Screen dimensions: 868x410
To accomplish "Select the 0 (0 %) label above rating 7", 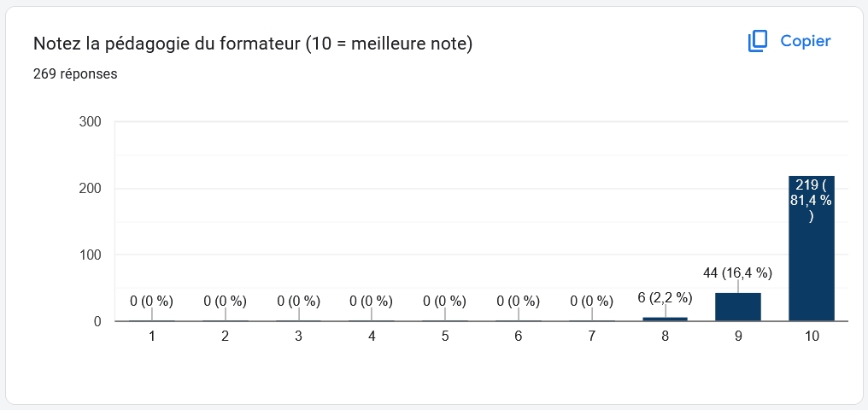I will pos(591,301).
